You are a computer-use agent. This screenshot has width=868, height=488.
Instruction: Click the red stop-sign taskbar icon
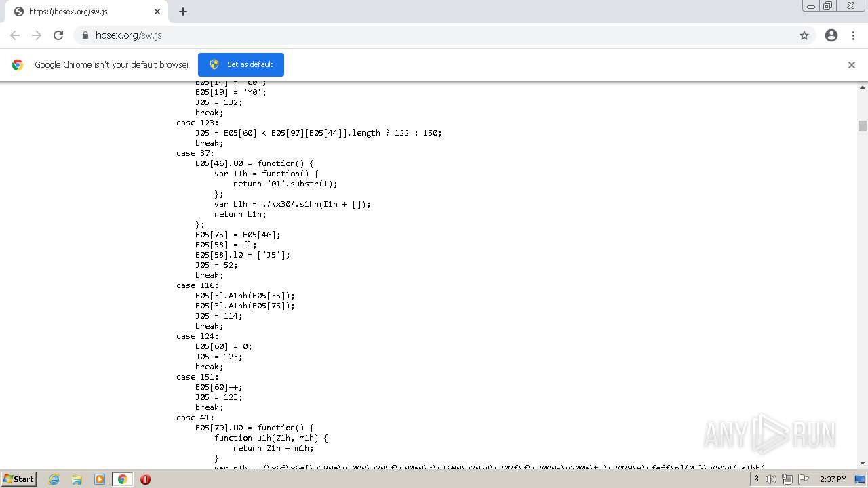point(145,479)
